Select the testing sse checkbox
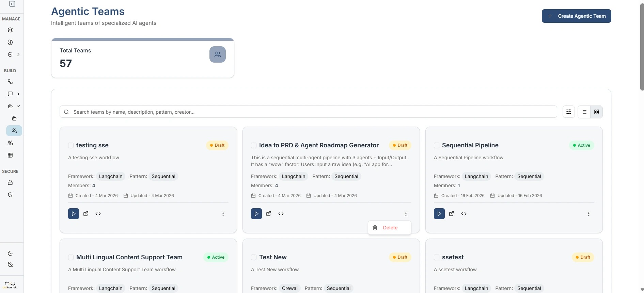Image resolution: width=644 pixels, height=293 pixels. (x=71, y=145)
